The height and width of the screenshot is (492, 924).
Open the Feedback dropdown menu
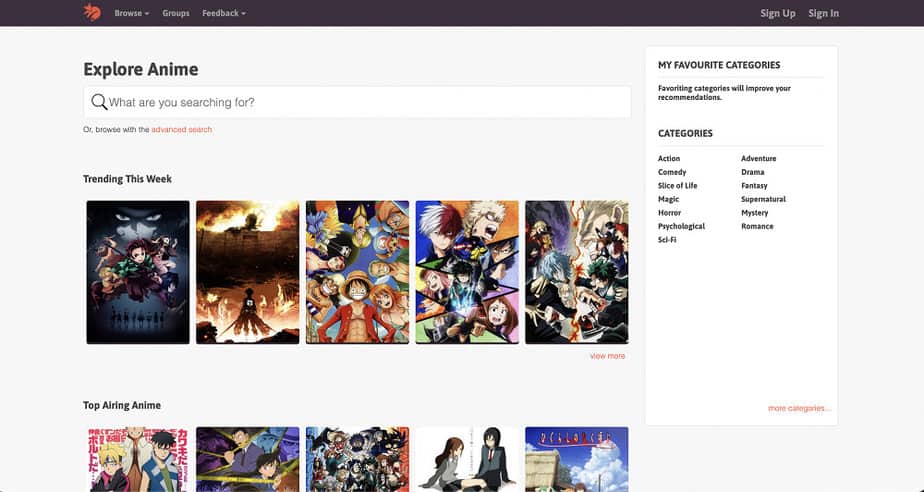click(x=224, y=13)
